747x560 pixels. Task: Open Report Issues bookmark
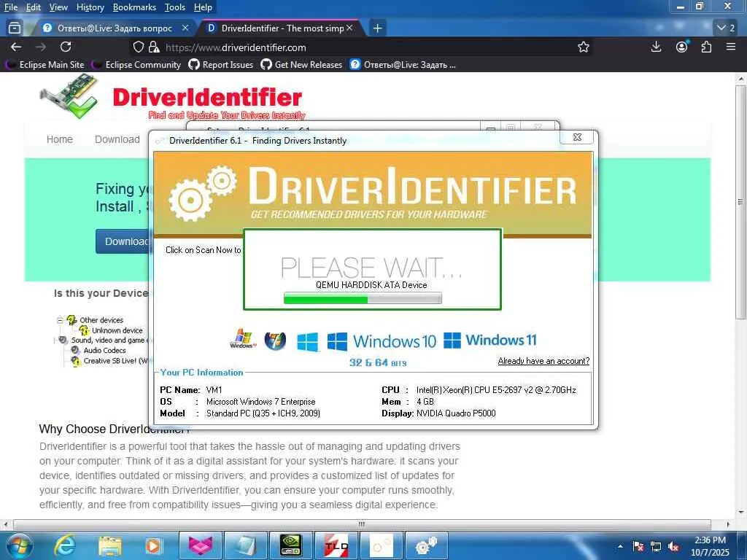coord(221,64)
